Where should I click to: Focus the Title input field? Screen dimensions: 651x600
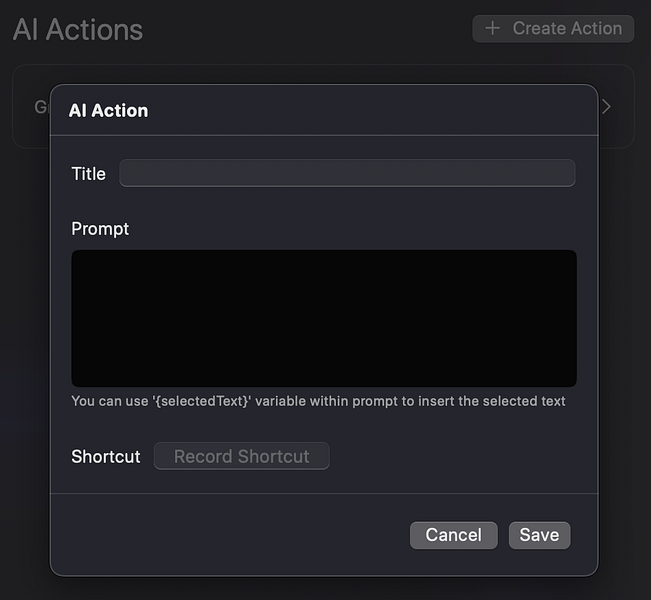point(347,173)
